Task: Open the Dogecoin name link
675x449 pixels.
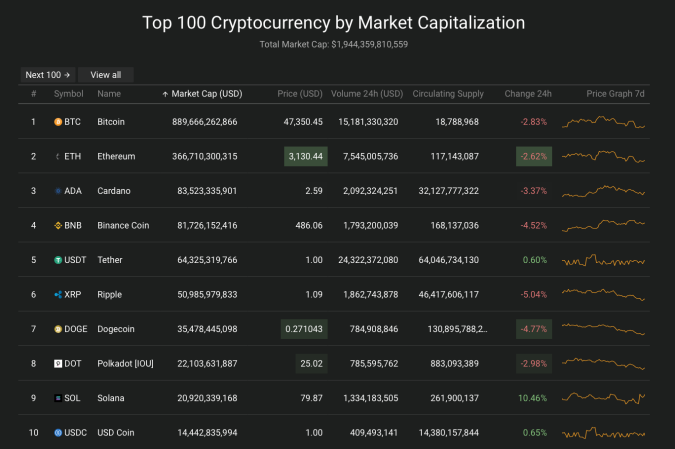Action: click(116, 329)
